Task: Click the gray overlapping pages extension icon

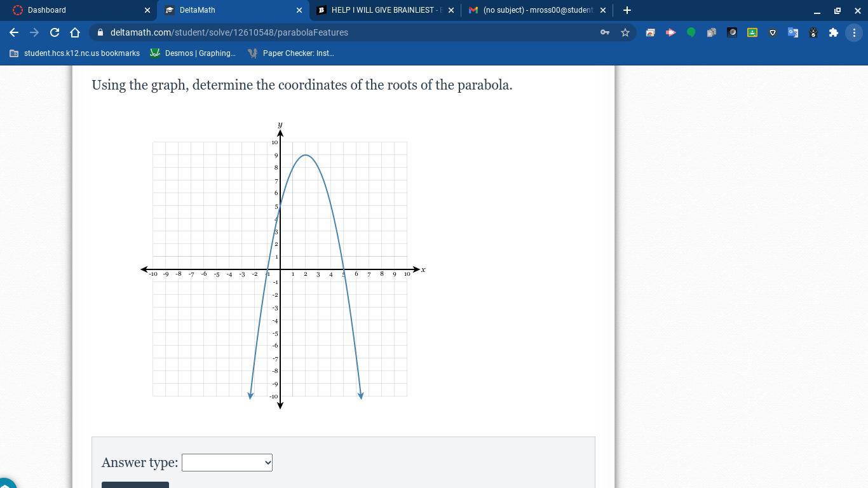Action: click(x=711, y=32)
